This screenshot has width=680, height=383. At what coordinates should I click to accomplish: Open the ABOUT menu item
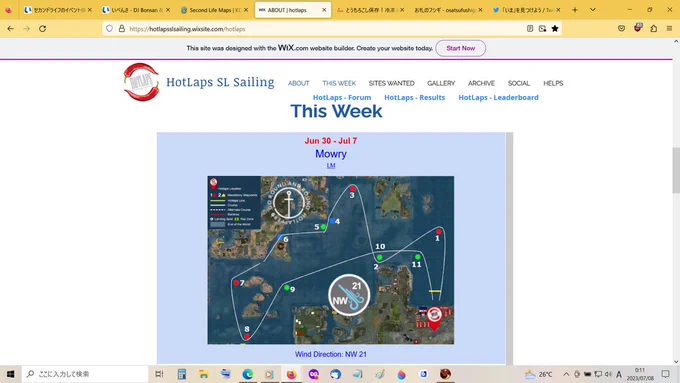[x=298, y=83]
